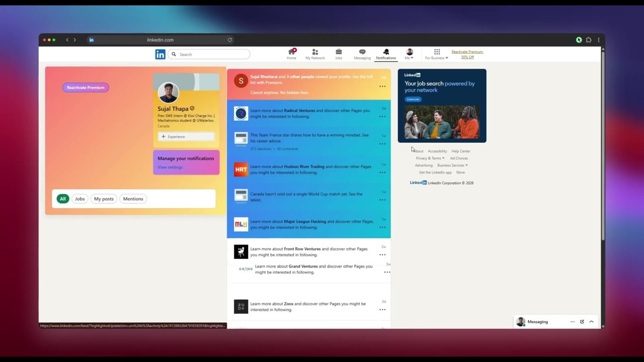Image resolution: width=644 pixels, height=362 pixels.
Task: Open Sujal Thapa's profile photo
Action: (x=169, y=93)
